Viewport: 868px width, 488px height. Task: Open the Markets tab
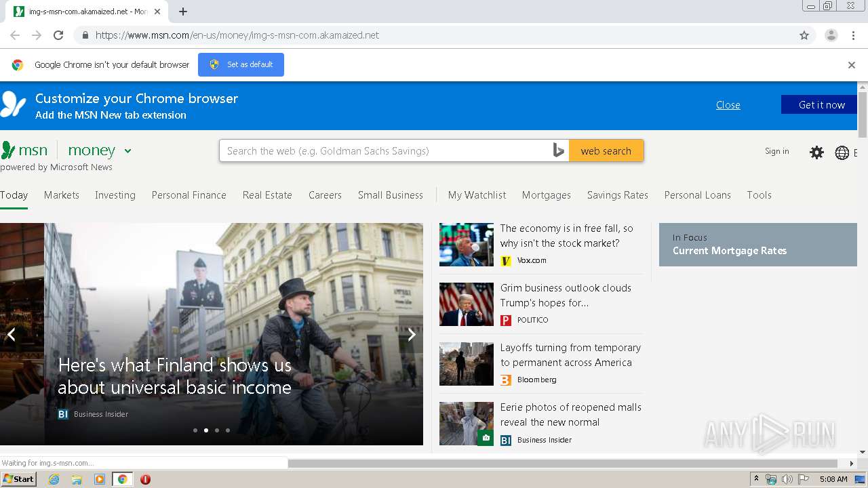tap(62, 195)
